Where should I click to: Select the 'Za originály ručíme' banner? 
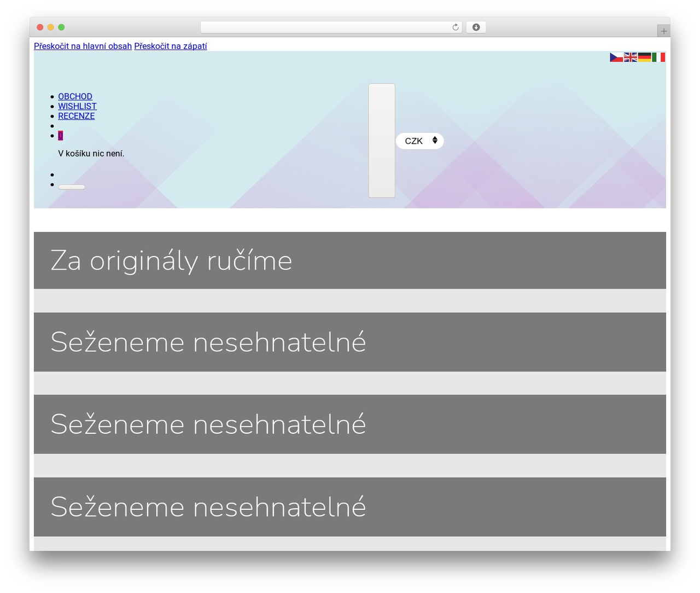click(350, 260)
